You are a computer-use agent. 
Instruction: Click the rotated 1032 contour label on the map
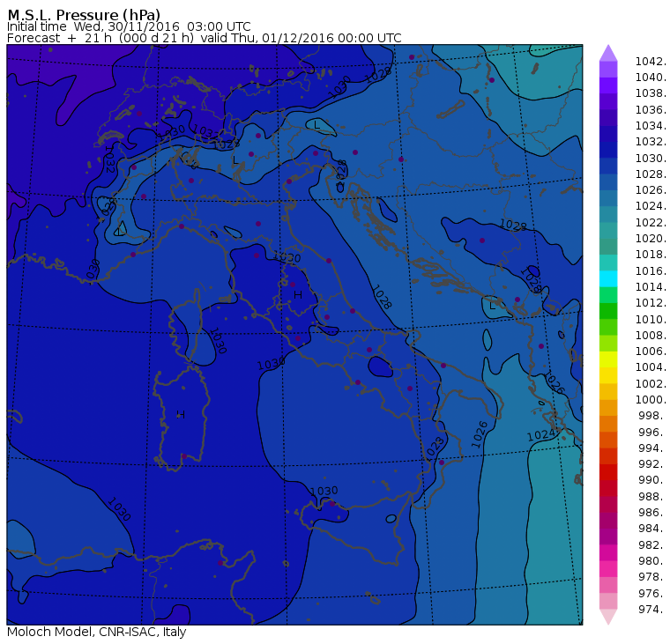109,159
